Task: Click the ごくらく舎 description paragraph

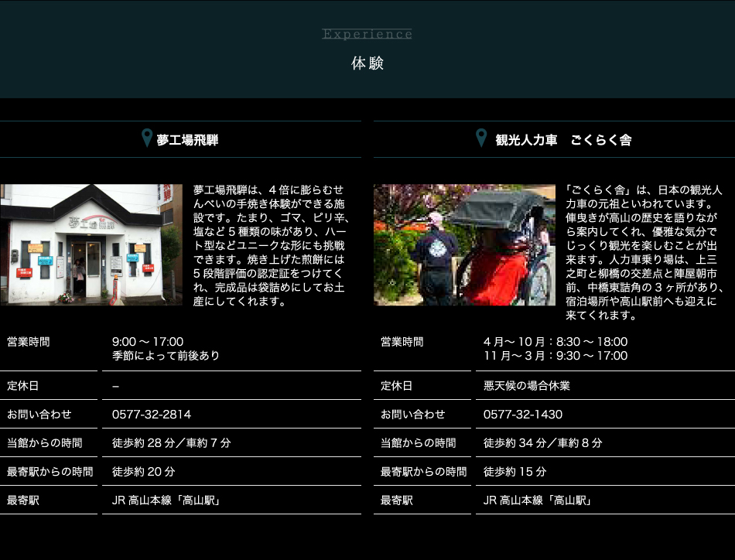Action: click(x=644, y=252)
